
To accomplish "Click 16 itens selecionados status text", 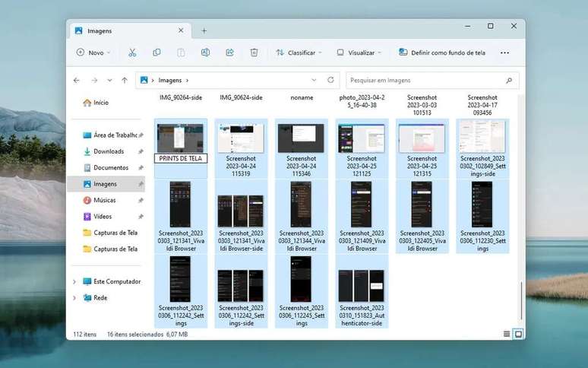I will pyautogui.click(x=135, y=335).
